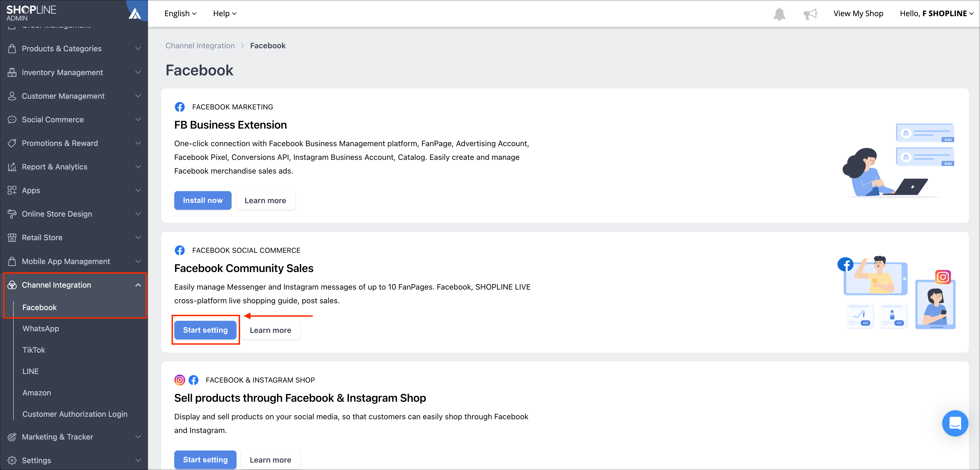This screenshot has height=470, width=980.
Task: Expand Mobile App Management chevron
Action: pyautogui.click(x=138, y=261)
